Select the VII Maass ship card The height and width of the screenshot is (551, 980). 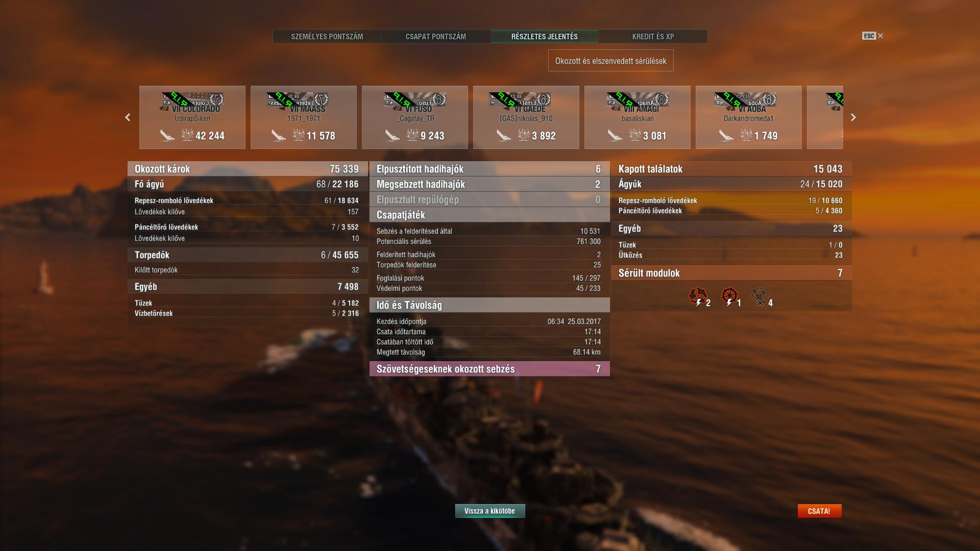[304, 117]
